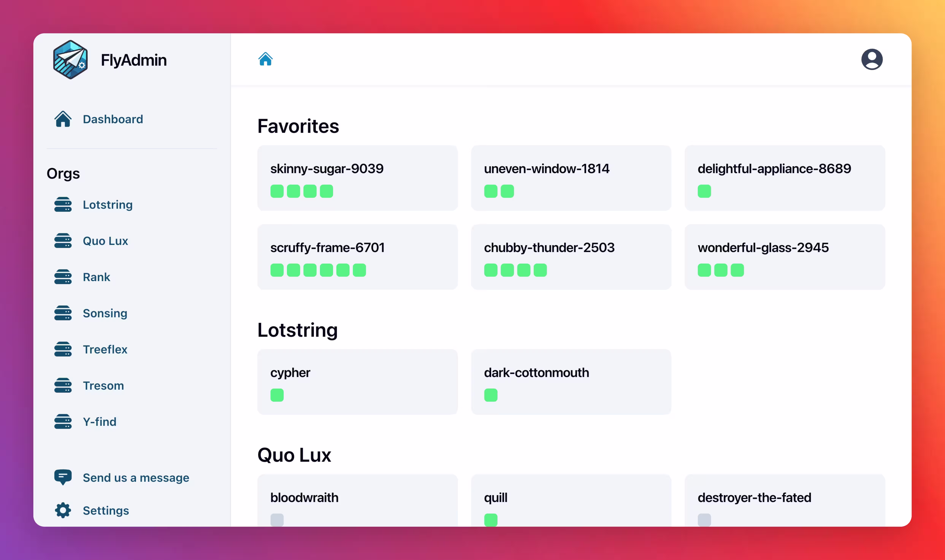Click the FlyAdmin paper plane logo

click(x=70, y=60)
